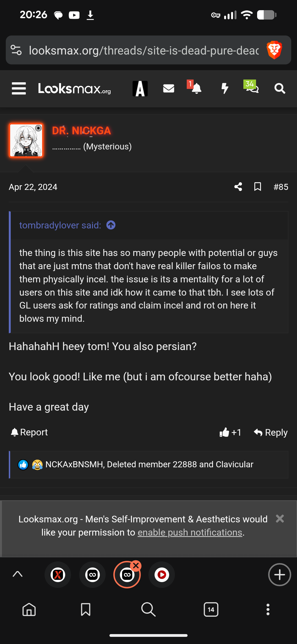Tap the Brave shields lion icon

(274, 50)
